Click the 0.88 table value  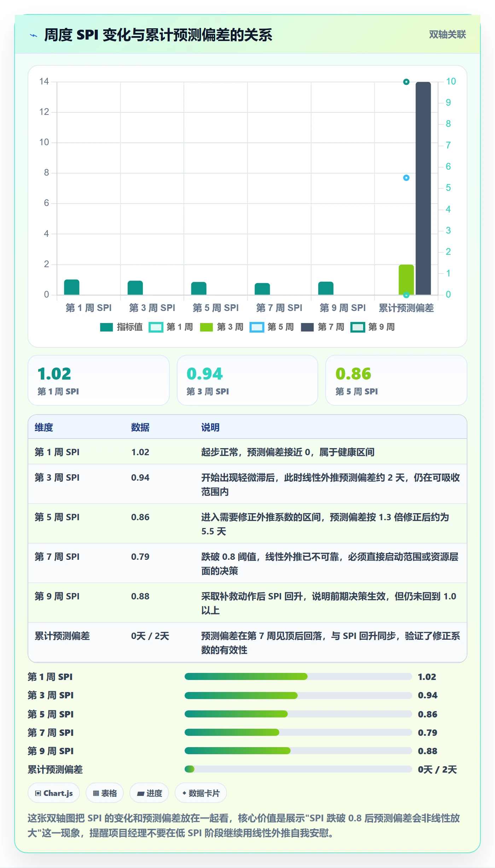140,596
